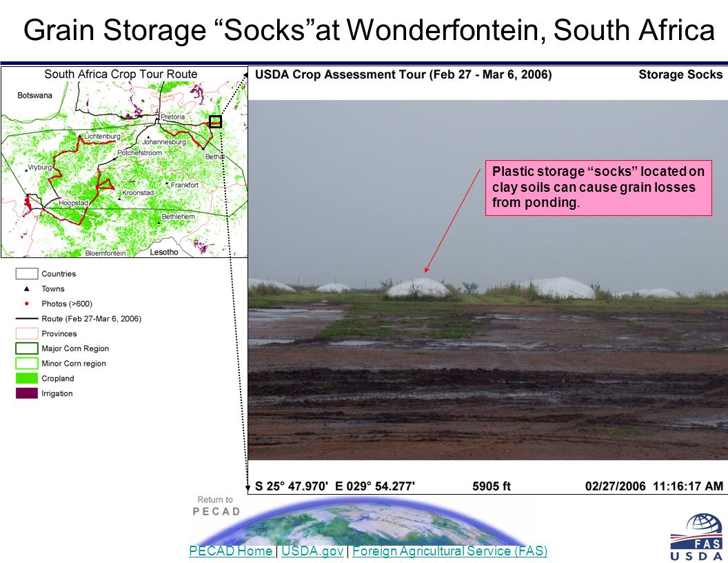728x563 pixels.
Task: Click the Potchefstroom label on the map
Action: pos(139,153)
